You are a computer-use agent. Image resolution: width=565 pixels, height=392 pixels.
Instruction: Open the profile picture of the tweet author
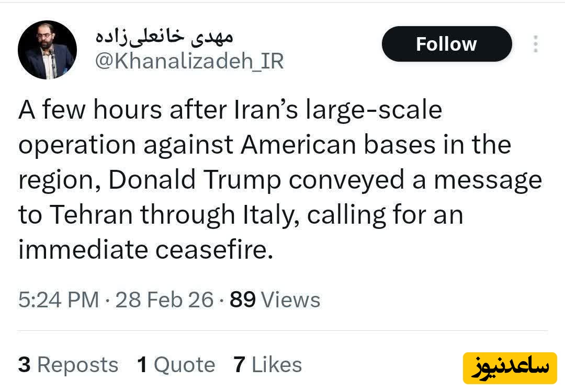pos(47,50)
